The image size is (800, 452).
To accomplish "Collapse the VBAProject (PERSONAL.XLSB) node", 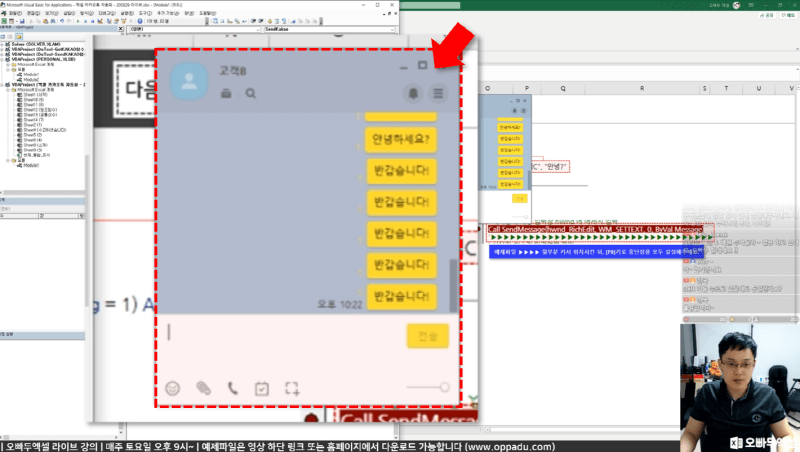I will coord(3,59).
